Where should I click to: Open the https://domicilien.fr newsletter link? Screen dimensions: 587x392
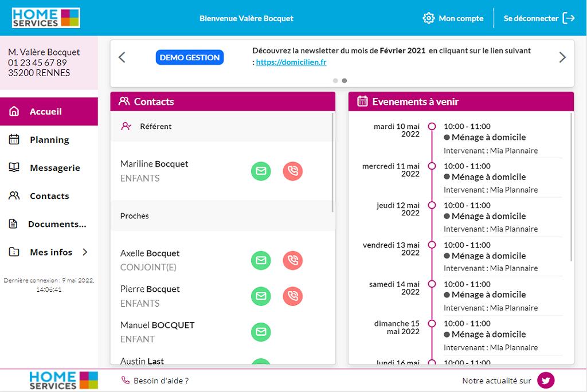(x=291, y=62)
